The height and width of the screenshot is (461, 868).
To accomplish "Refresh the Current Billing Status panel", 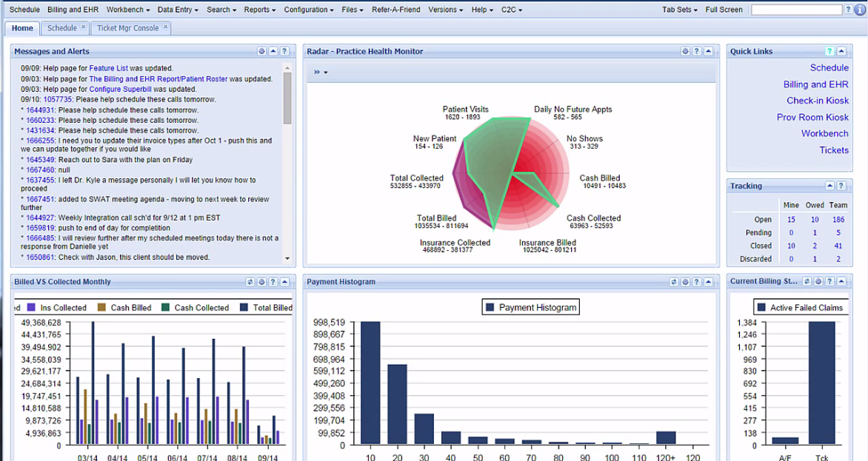I will tap(807, 281).
